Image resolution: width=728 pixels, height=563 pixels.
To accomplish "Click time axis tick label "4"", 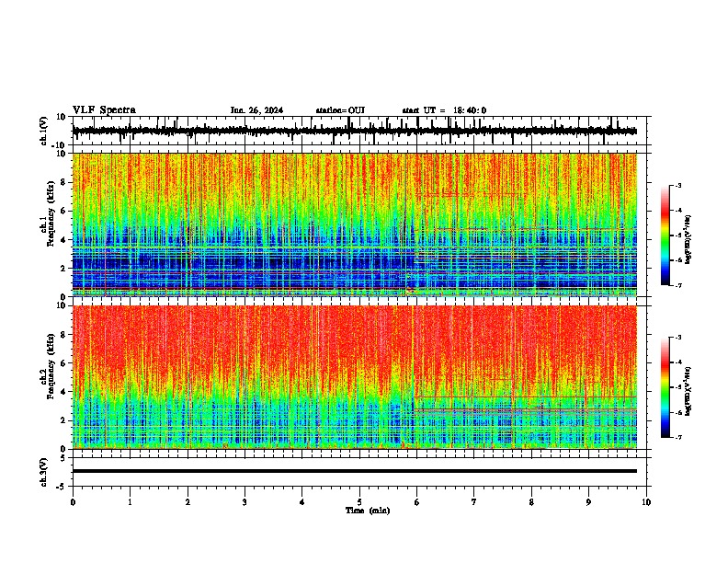I will pyautogui.click(x=302, y=502).
